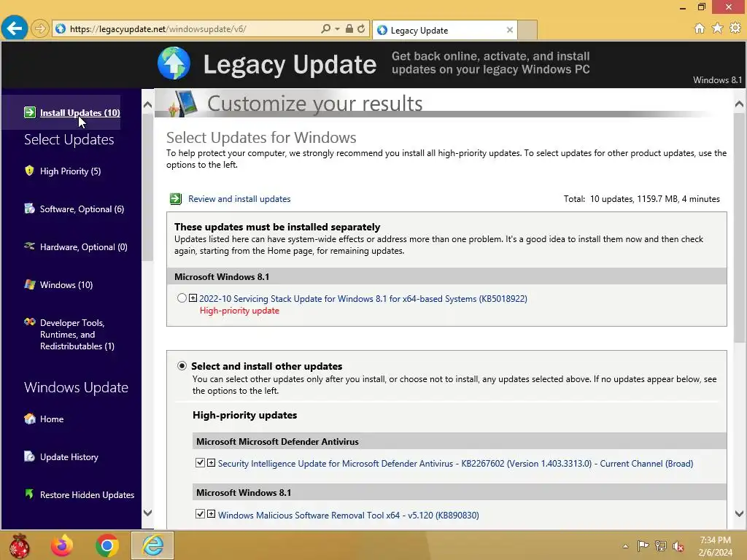
Task: Click sidebar scrollbar down arrow
Action: pyautogui.click(x=147, y=513)
